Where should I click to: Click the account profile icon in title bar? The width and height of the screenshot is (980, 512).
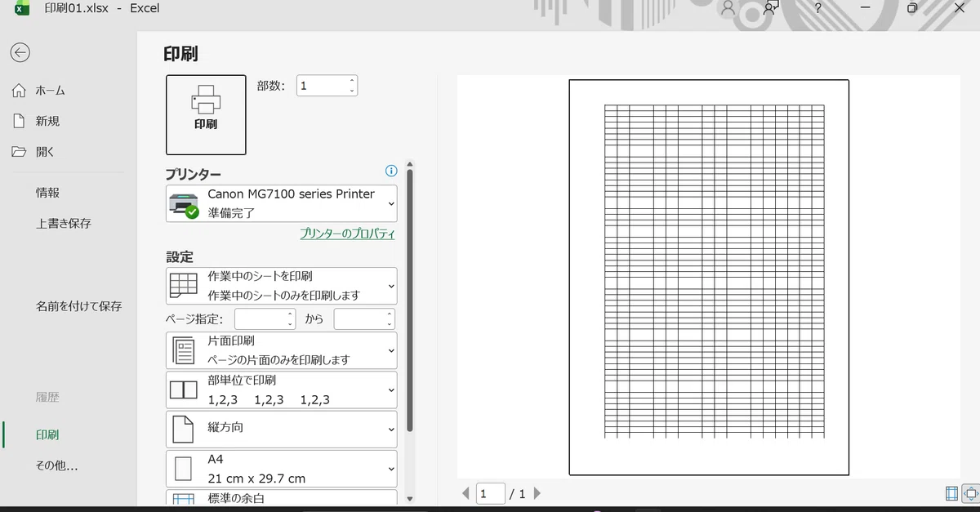(x=728, y=8)
